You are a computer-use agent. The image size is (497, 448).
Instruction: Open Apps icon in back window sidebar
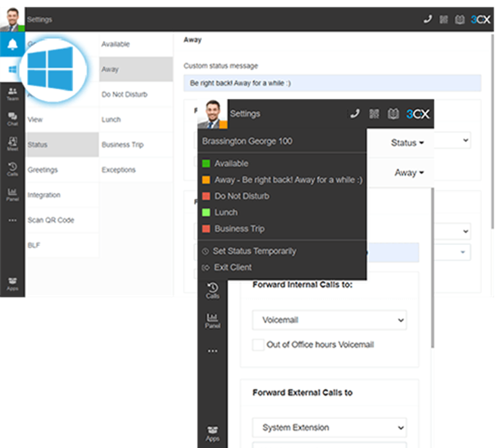[12, 284]
